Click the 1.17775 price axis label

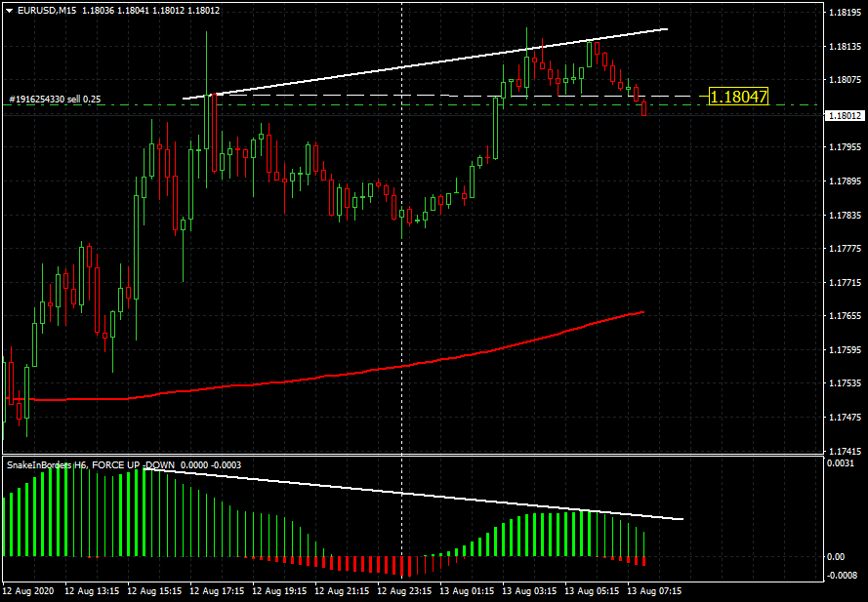point(845,249)
